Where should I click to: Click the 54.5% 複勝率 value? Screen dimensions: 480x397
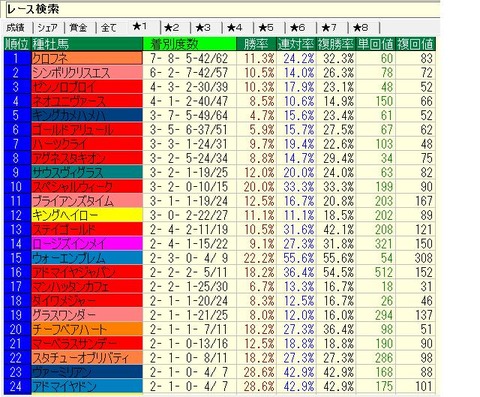(336, 272)
